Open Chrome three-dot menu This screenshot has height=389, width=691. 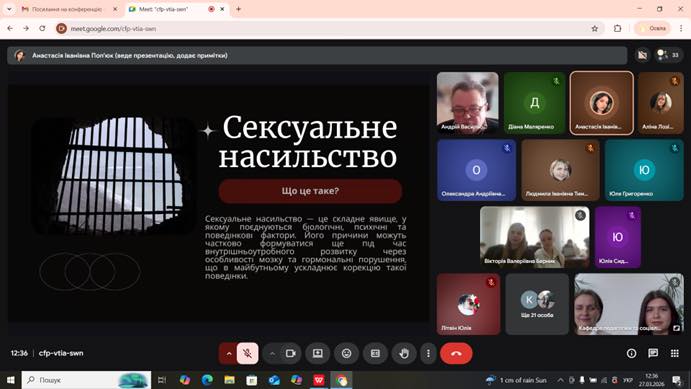click(x=681, y=28)
